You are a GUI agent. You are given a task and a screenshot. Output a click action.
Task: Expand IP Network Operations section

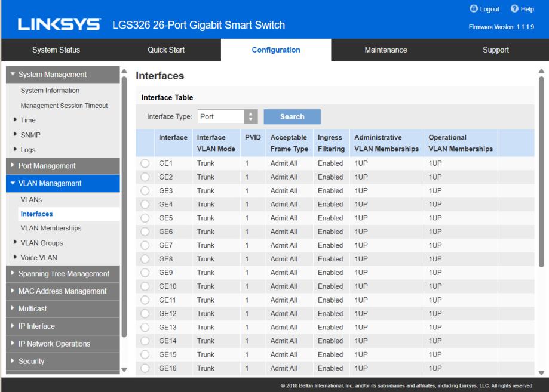coord(63,344)
